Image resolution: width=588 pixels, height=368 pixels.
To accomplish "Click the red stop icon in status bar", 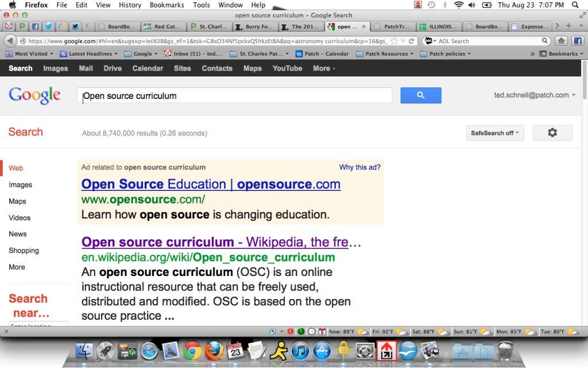I will click(x=290, y=331).
